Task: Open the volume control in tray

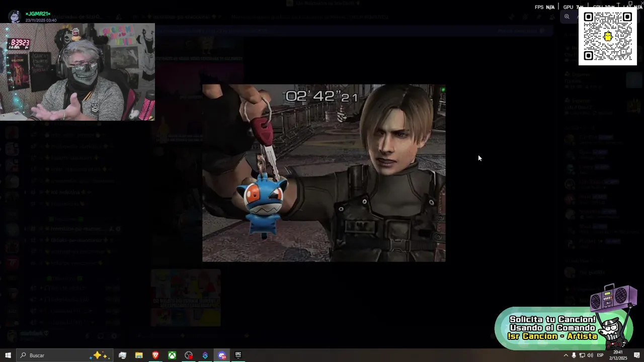Action: tap(590, 355)
